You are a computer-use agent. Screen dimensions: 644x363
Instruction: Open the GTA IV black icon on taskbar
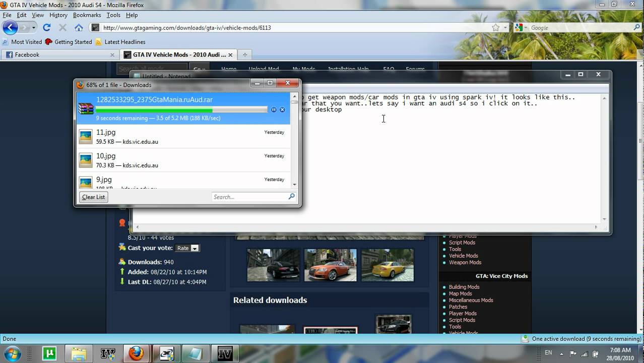tap(224, 353)
